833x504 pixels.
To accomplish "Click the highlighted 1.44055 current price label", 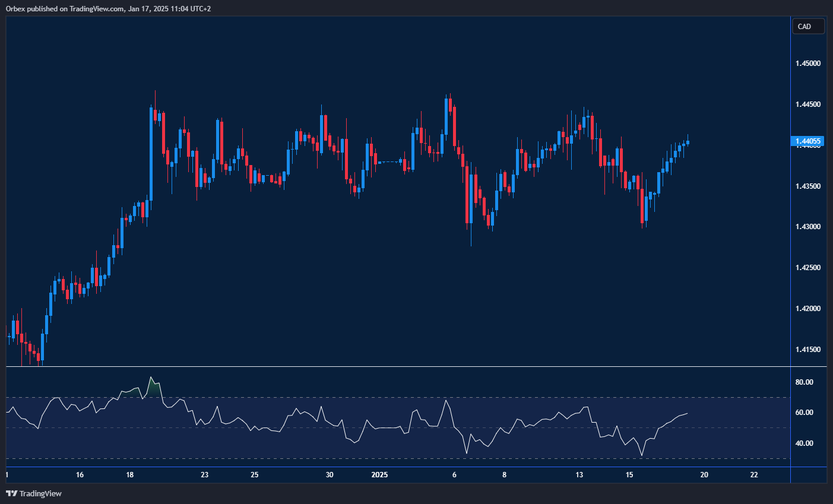I will point(807,141).
